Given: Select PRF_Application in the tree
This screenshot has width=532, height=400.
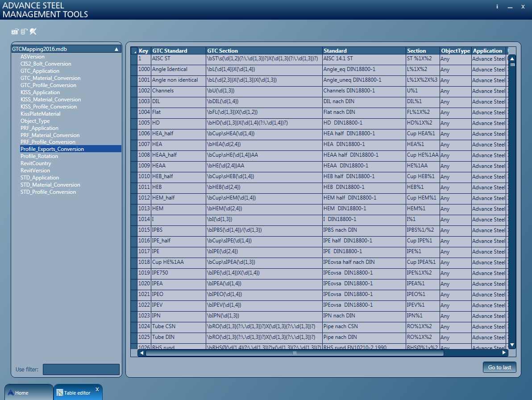Looking at the screenshot, I should click(39, 128).
